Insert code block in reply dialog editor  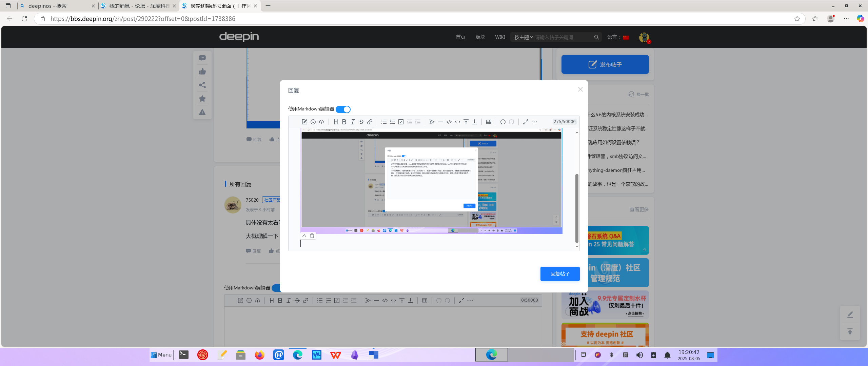(449, 122)
